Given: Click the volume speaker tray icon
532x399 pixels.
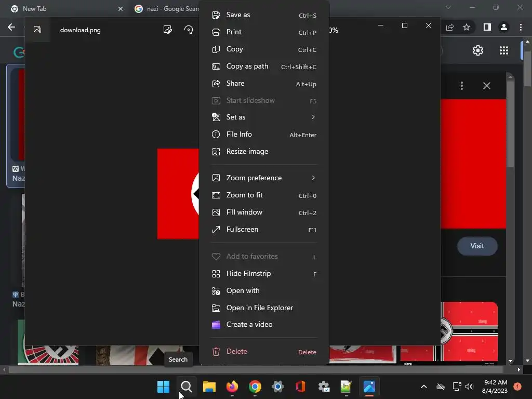Looking at the screenshot, I should click(x=469, y=387).
